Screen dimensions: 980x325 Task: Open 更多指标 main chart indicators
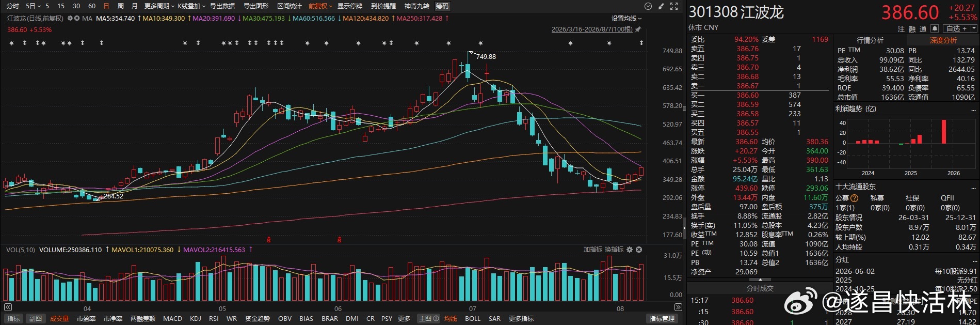(x=521, y=319)
